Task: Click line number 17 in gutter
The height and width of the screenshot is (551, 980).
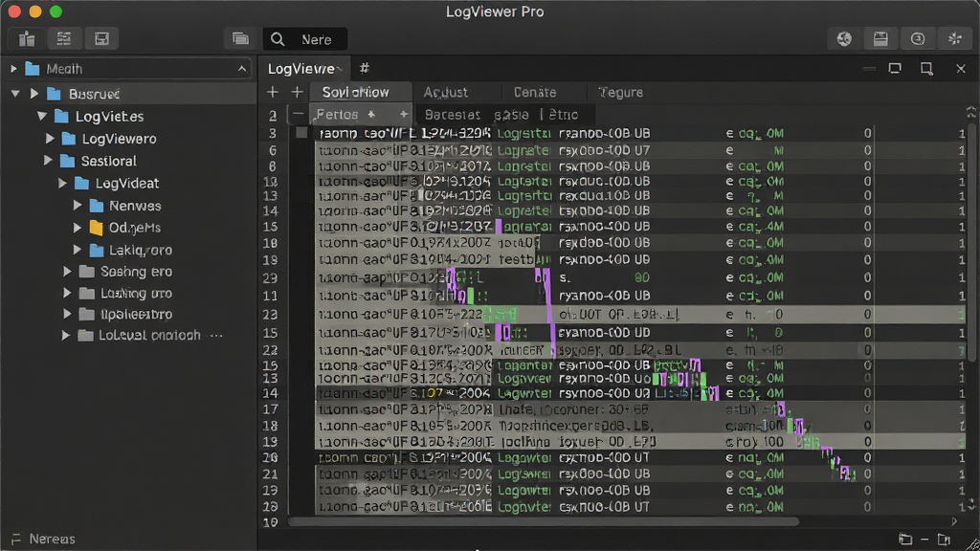Action: pyautogui.click(x=270, y=409)
